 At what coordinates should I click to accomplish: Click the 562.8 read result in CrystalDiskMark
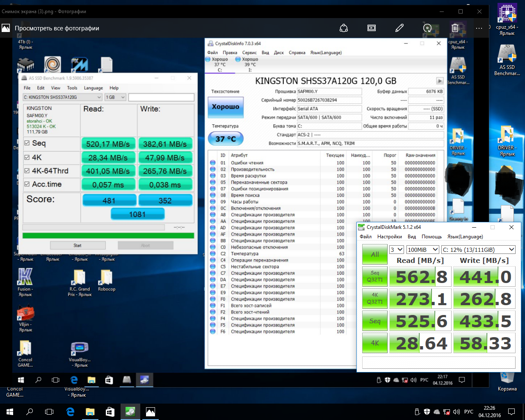pos(420,276)
